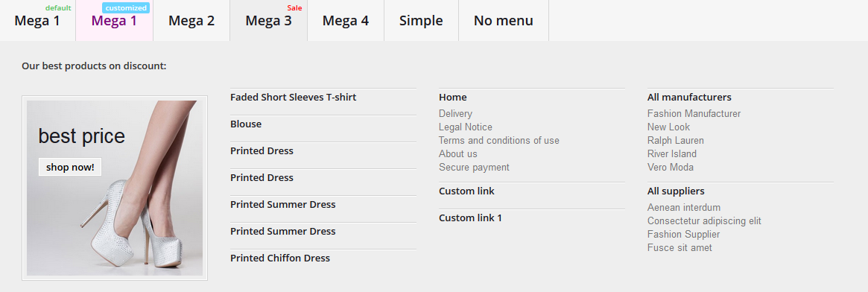
Task: Open the Vero Moda manufacturer link
Action: pos(671,167)
